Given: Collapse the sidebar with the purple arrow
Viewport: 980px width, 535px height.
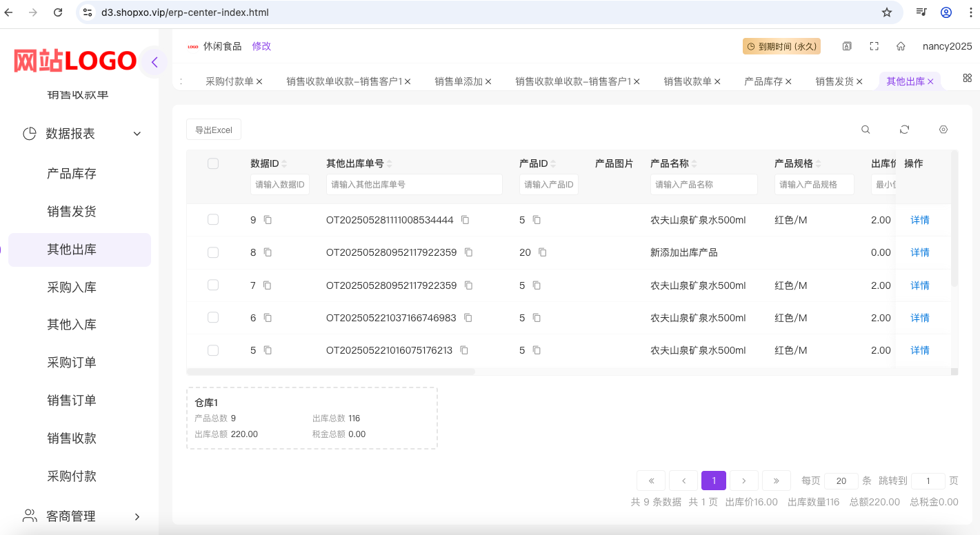Looking at the screenshot, I should (x=154, y=62).
